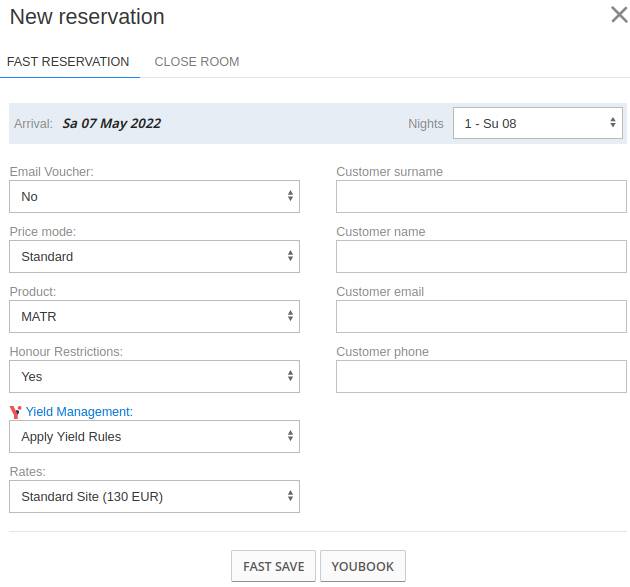Close the New reservation dialog
This screenshot has width=630, height=587.
click(x=619, y=15)
